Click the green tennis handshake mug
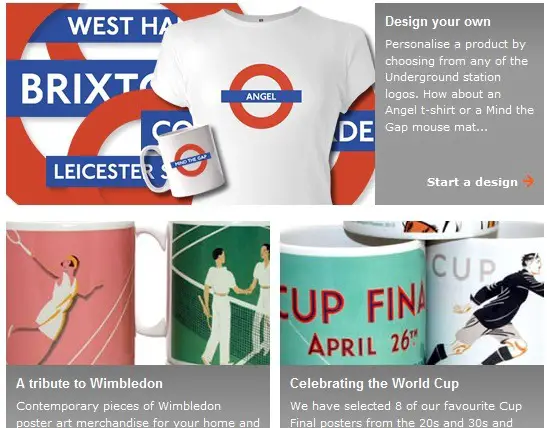The height and width of the screenshot is (428, 547). pos(219,293)
